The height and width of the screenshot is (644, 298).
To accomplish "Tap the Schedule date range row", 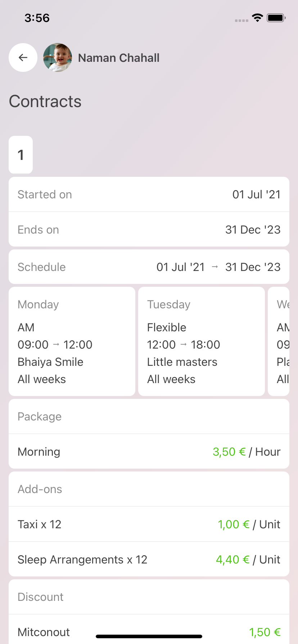I will point(149,267).
